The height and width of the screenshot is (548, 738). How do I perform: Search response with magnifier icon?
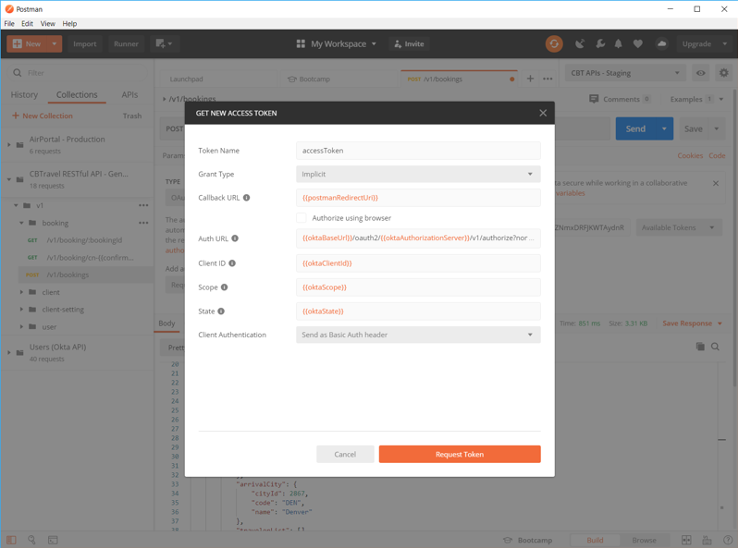tap(715, 347)
